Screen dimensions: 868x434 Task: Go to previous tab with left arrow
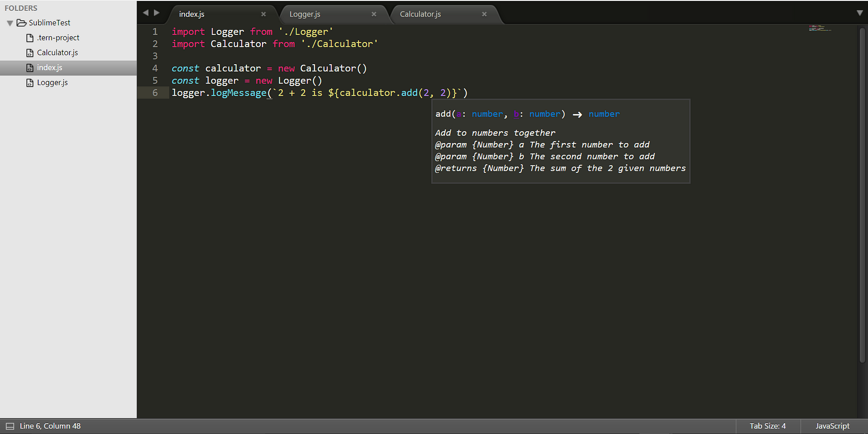(x=145, y=13)
